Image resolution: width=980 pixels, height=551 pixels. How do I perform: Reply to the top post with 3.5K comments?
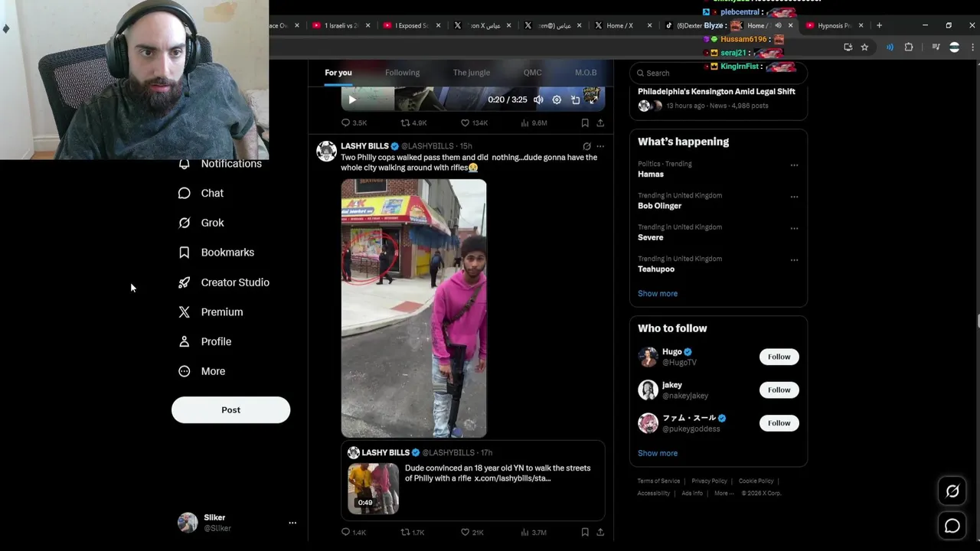(x=354, y=122)
